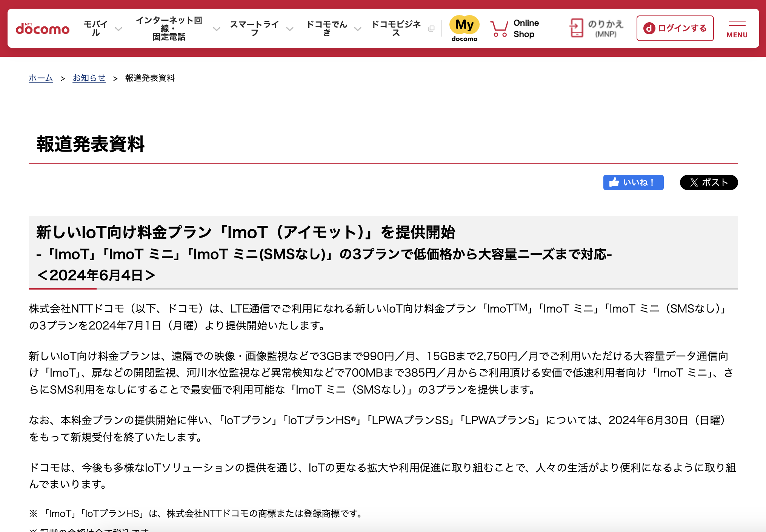Click external-link icon beside ドコモビジネス

(x=431, y=29)
